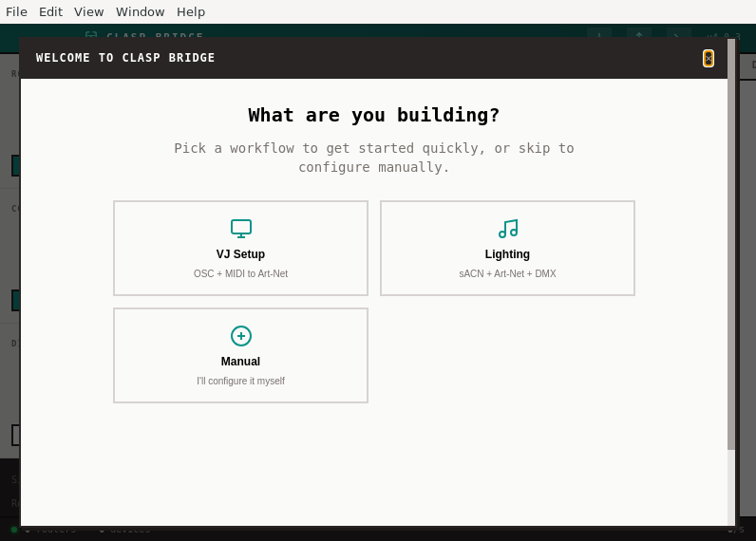Open the View menu
The height and width of the screenshot is (541, 756).
coord(88,11)
